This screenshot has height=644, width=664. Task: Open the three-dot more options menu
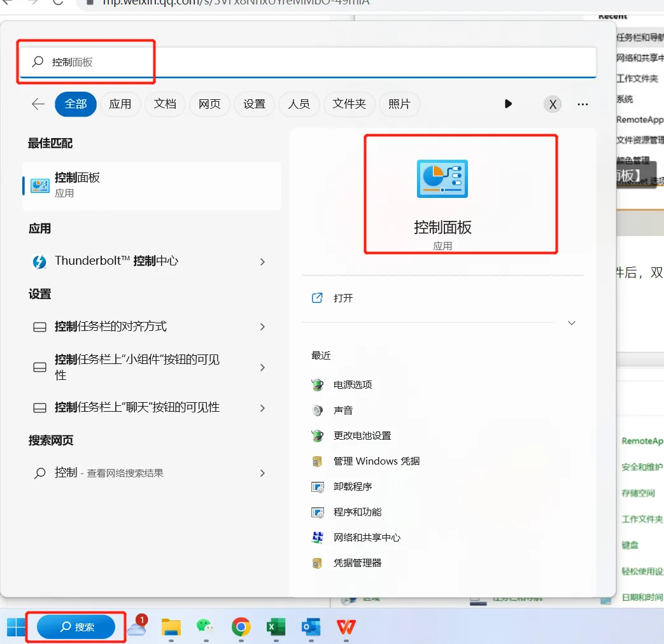[583, 104]
